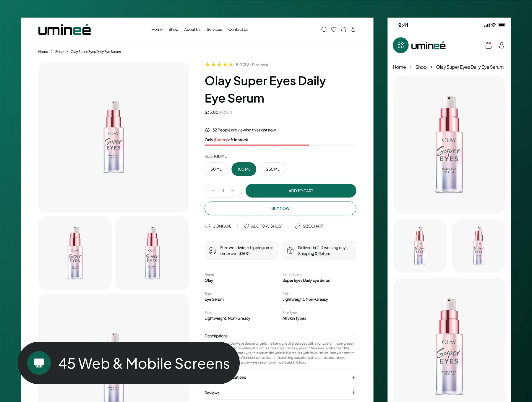
Task: Click the Eye Serum type value
Action: 214,299
